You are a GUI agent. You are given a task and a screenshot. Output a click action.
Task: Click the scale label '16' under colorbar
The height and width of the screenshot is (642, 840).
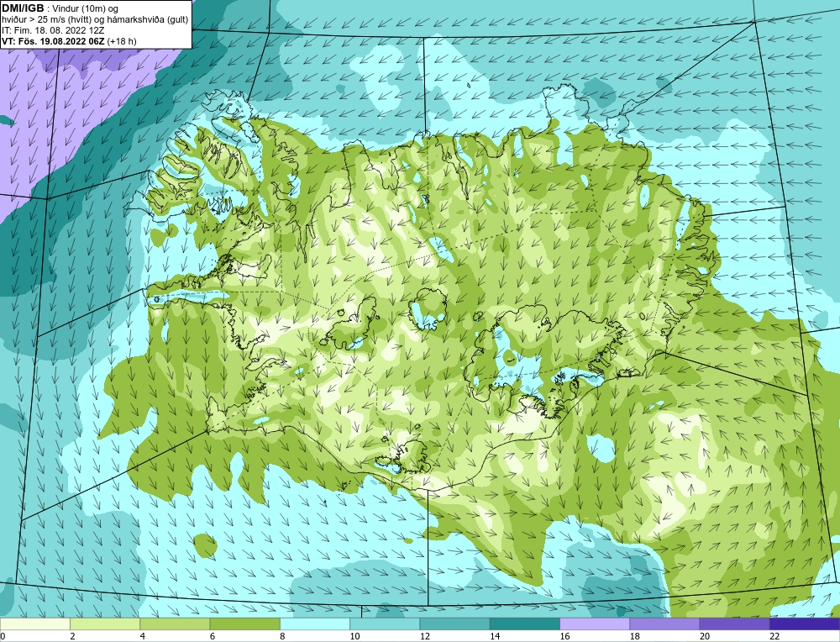(x=564, y=636)
